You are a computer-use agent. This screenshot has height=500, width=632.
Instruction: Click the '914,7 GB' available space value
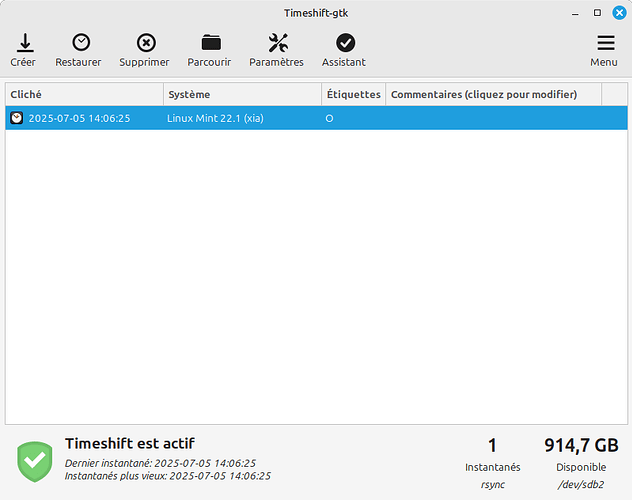[581, 446]
